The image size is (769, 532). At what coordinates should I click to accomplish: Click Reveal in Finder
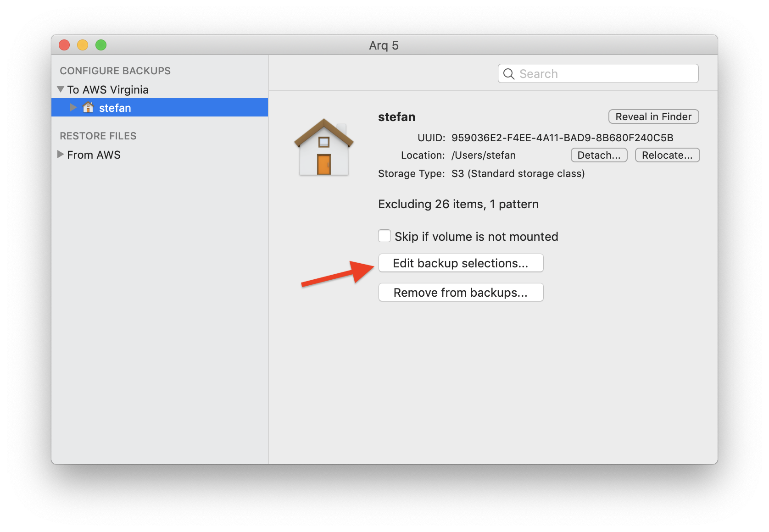653,117
